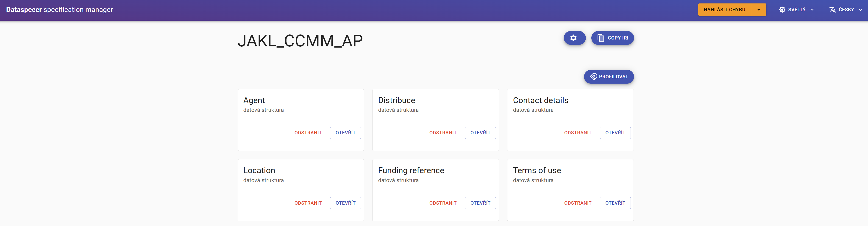Open the Světlý theme dropdown

coord(797,10)
